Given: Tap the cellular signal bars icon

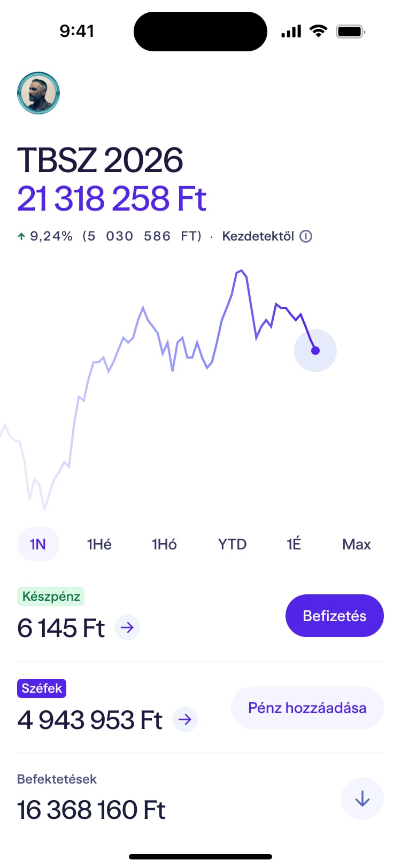Looking at the screenshot, I should [x=291, y=32].
